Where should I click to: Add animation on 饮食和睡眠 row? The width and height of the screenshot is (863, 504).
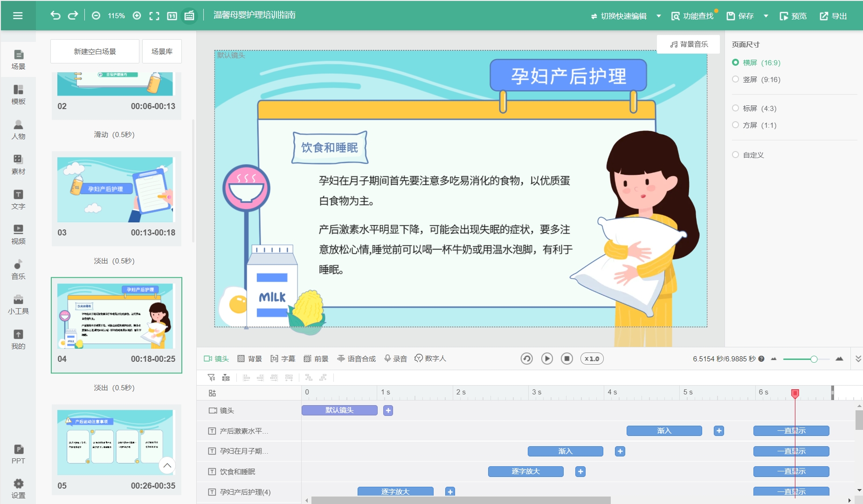(x=580, y=471)
